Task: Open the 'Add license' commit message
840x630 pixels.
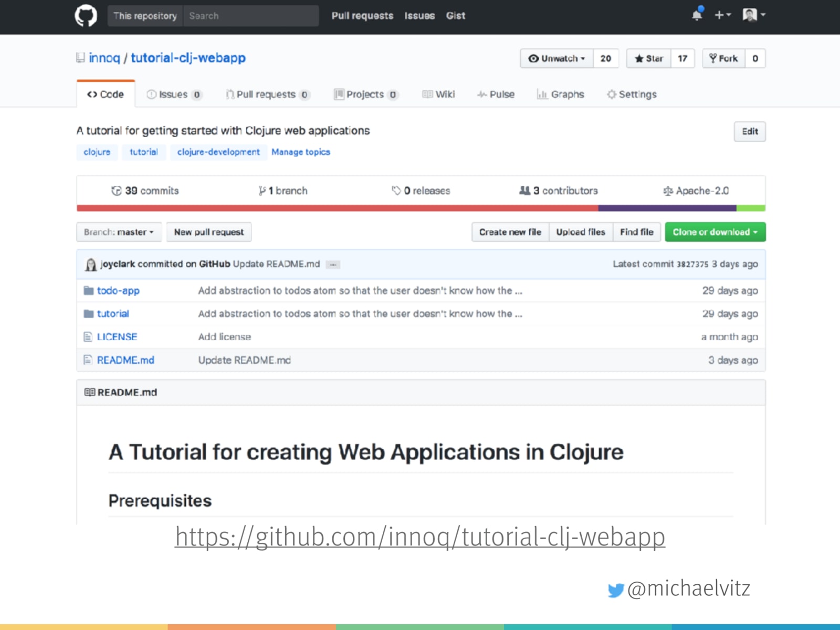Action: click(x=225, y=337)
